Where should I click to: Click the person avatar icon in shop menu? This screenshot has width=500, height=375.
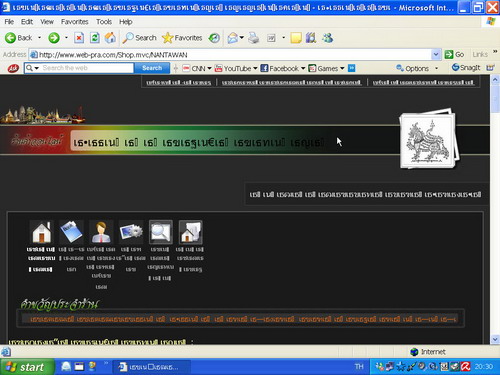click(x=101, y=232)
